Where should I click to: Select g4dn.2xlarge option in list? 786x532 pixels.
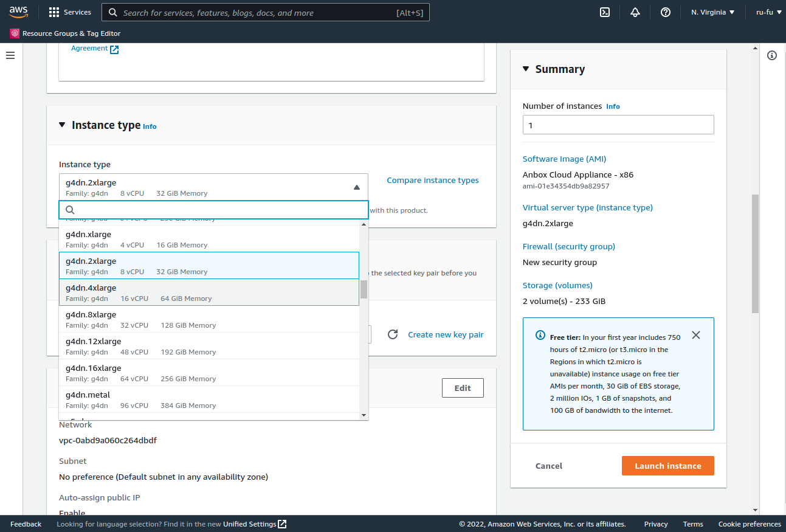click(x=209, y=266)
